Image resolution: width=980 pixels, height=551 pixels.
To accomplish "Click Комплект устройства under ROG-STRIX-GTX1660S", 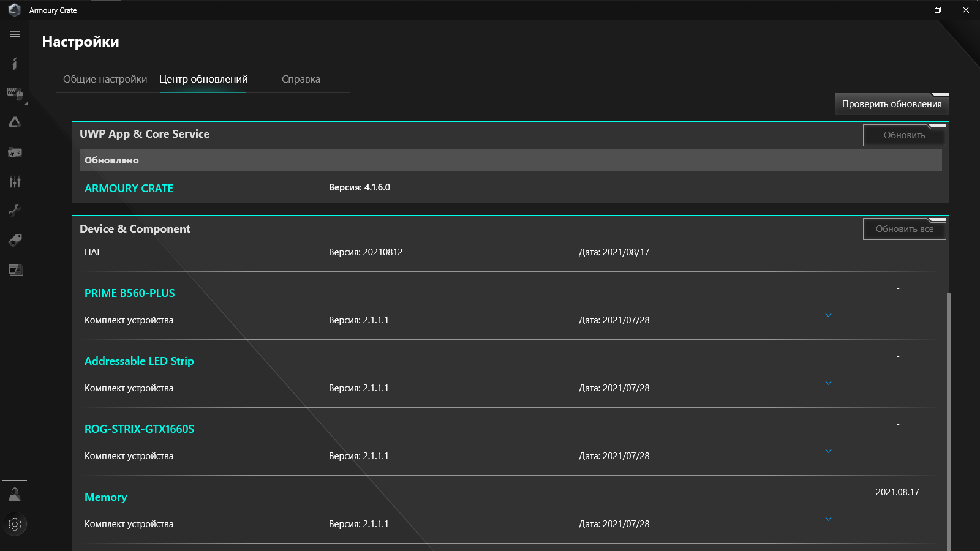I will pyautogui.click(x=129, y=456).
